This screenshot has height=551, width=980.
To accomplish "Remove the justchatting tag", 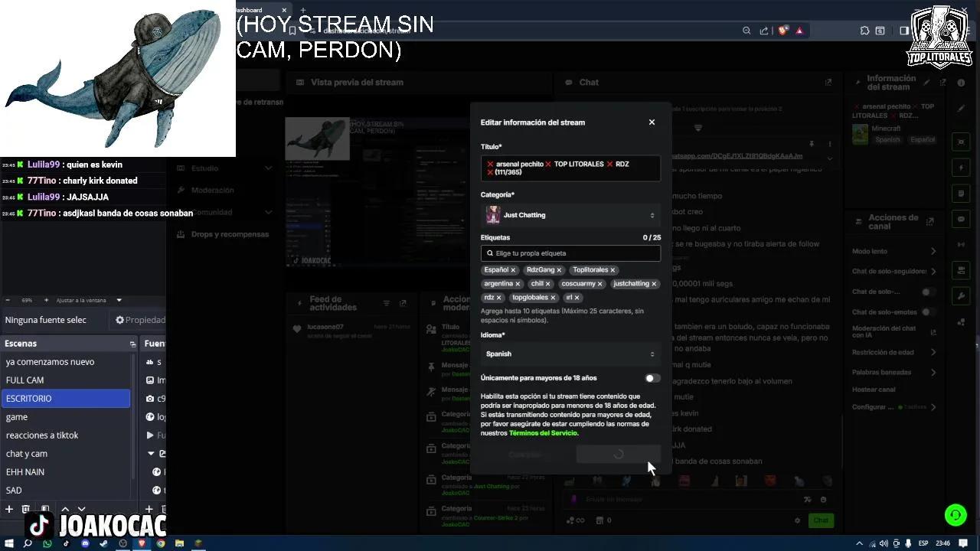I will click(654, 284).
